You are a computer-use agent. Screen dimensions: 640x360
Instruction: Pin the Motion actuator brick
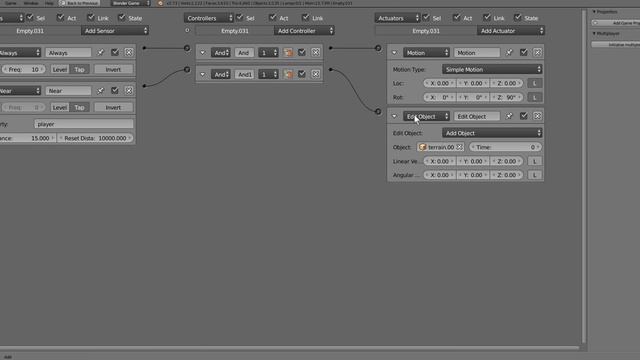click(x=509, y=52)
